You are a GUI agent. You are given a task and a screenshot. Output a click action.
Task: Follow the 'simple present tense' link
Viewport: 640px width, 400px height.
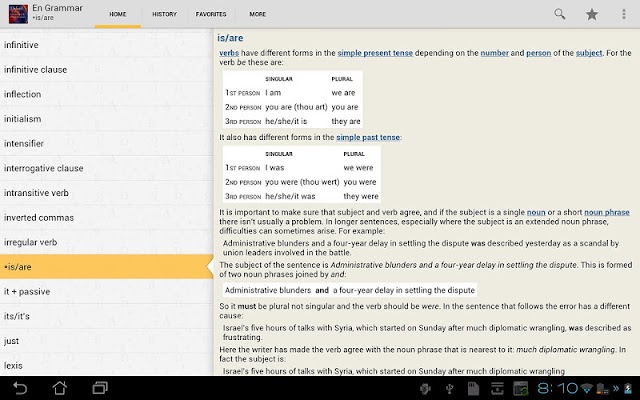pyautogui.click(x=375, y=53)
